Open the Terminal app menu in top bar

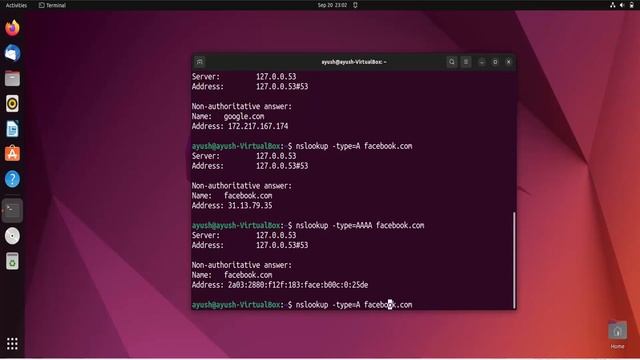[x=52, y=5]
